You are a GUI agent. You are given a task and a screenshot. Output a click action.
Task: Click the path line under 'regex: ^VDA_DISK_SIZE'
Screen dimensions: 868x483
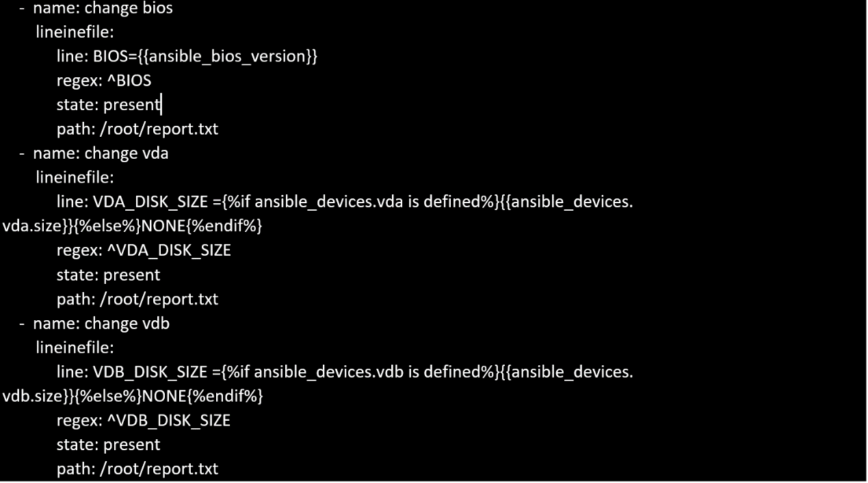pos(137,299)
